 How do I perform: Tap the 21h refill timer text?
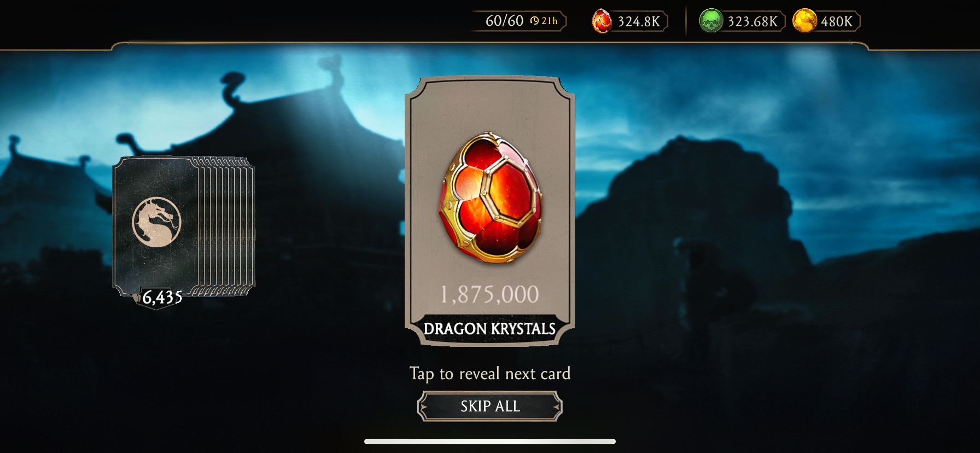[550, 21]
